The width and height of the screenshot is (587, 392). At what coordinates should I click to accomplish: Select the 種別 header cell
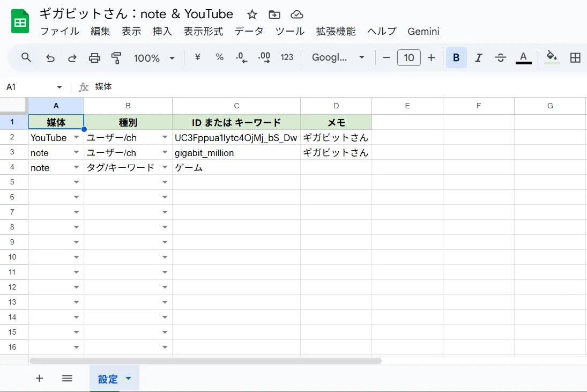click(x=128, y=122)
